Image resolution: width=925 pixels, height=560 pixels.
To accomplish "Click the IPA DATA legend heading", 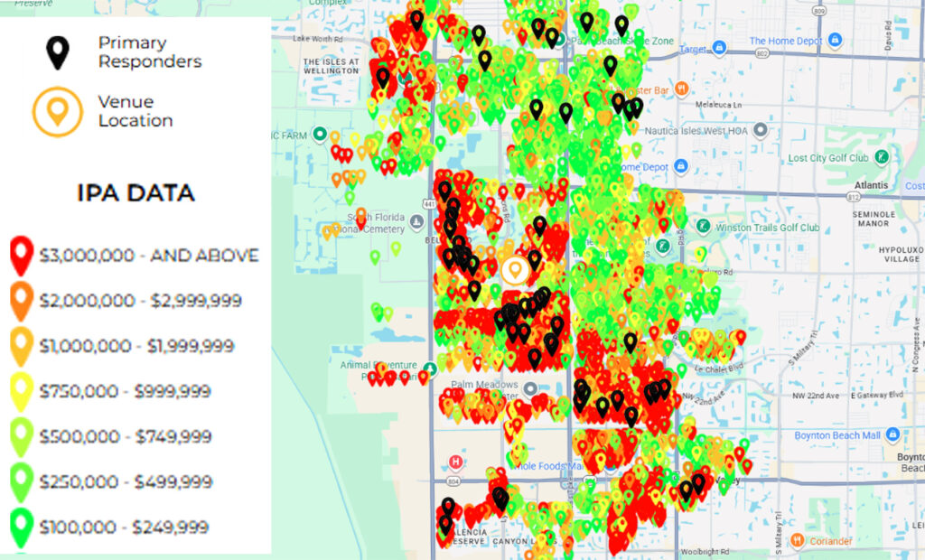I will (135, 193).
